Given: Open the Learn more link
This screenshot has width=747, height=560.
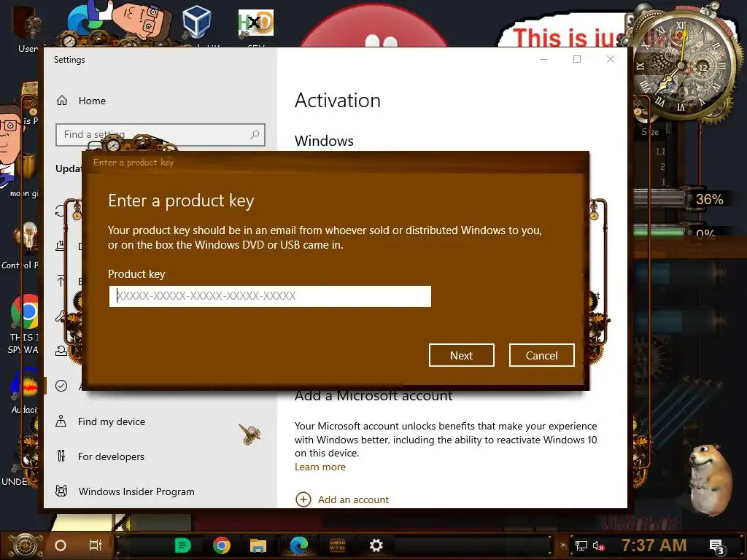Looking at the screenshot, I should coord(320,467).
